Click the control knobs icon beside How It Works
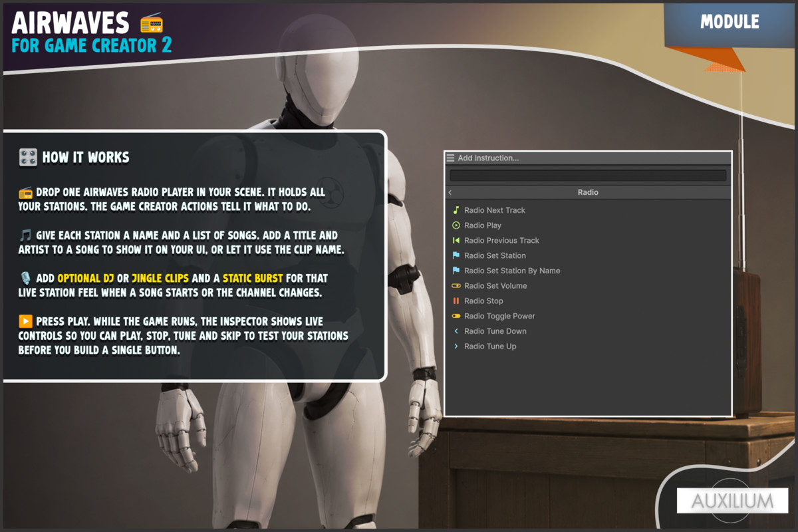The image size is (798, 532). click(27, 158)
